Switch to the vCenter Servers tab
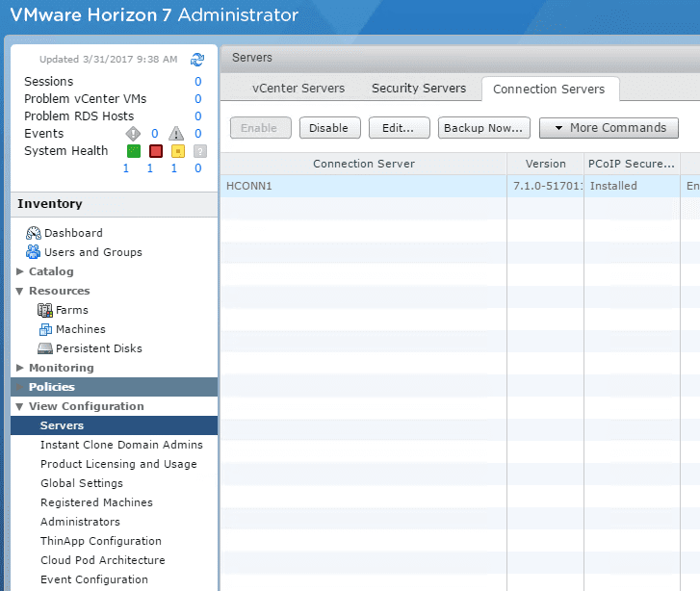The width and height of the screenshot is (700, 591). [298, 89]
